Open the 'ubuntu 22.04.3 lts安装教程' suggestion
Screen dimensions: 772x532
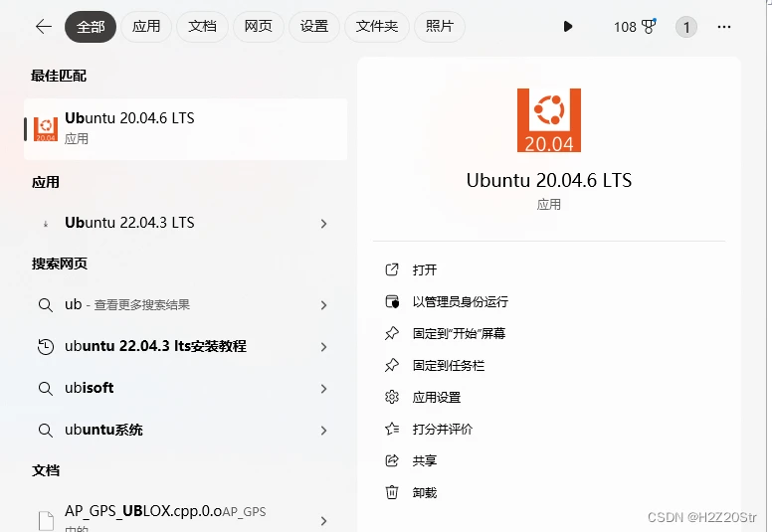[186, 346]
